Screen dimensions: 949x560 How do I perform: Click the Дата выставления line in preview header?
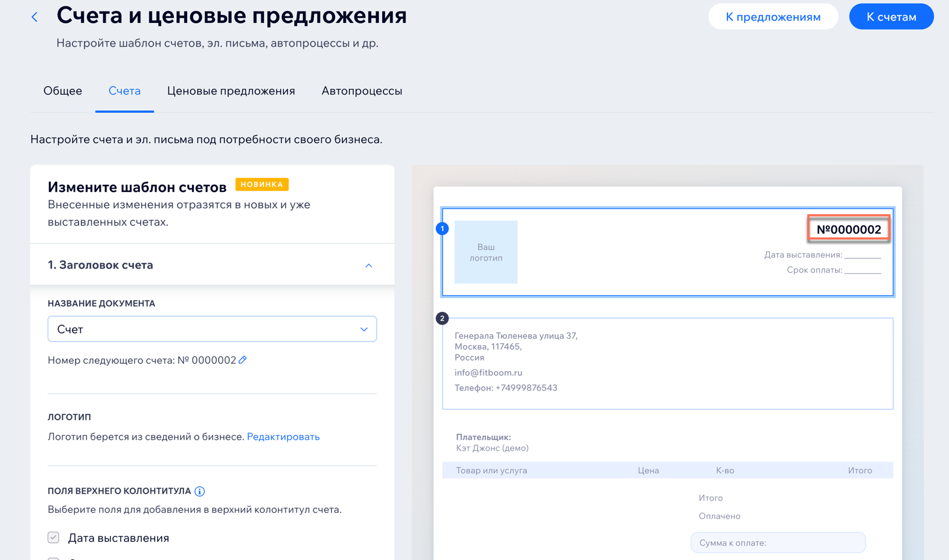coord(823,255)
